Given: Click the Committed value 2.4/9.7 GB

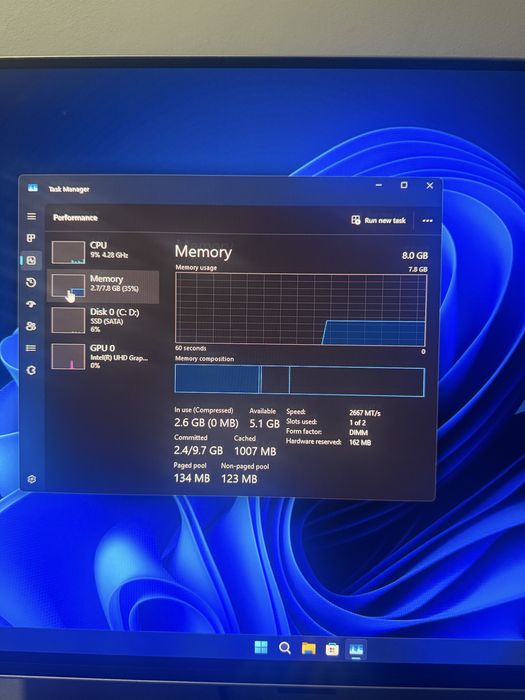Looking at the screenshot, I should (x=198, y=450).
